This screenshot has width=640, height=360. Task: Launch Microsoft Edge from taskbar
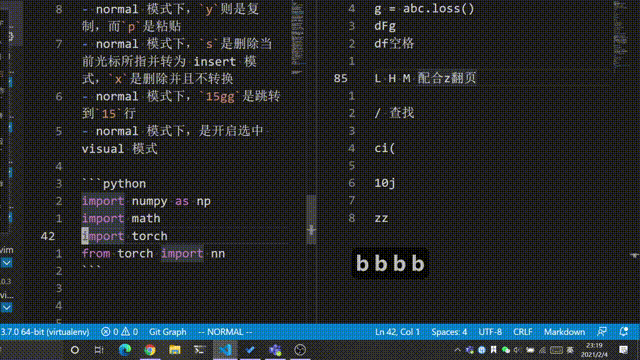tap(125, 350)
